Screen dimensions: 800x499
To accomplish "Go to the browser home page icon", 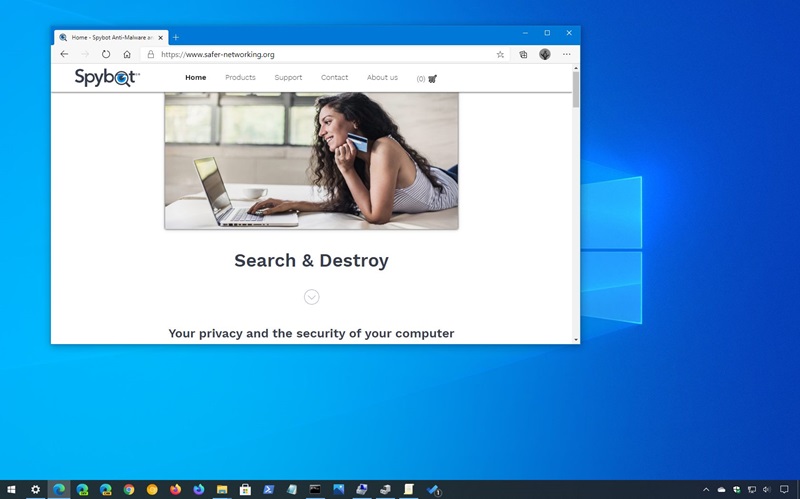I will [127, 54].
